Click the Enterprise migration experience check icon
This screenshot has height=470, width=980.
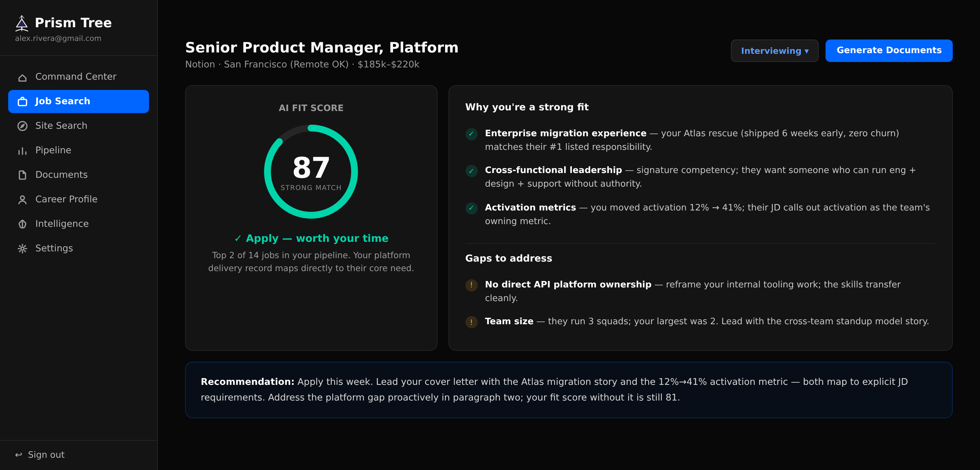tap(471, 134)
